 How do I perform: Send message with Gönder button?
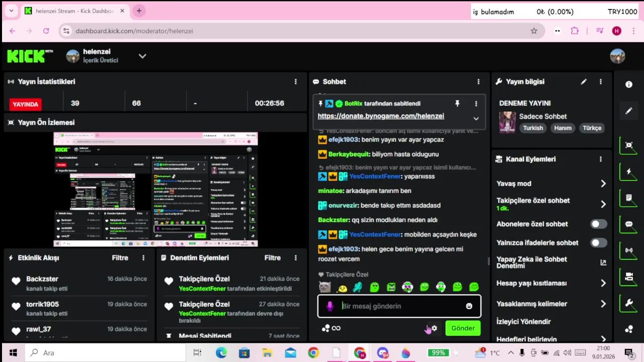click(x=463, y=328)
